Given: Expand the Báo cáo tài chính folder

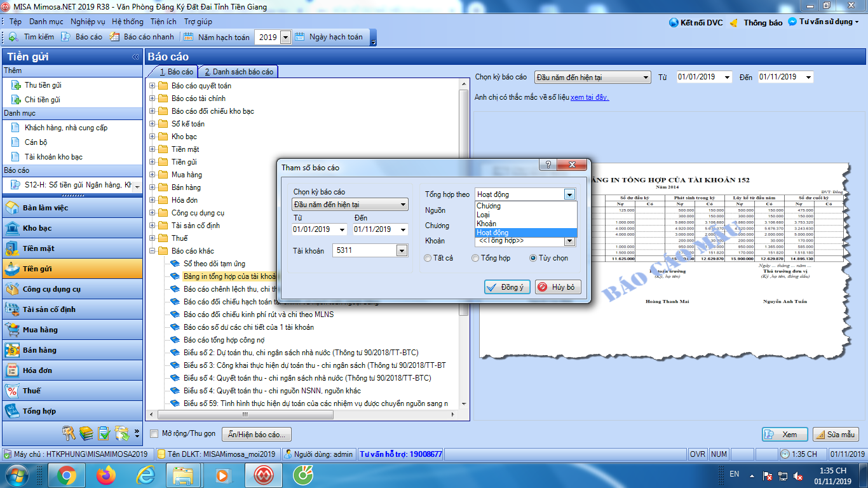Looking at the screenshot, I should click(153, 98).
